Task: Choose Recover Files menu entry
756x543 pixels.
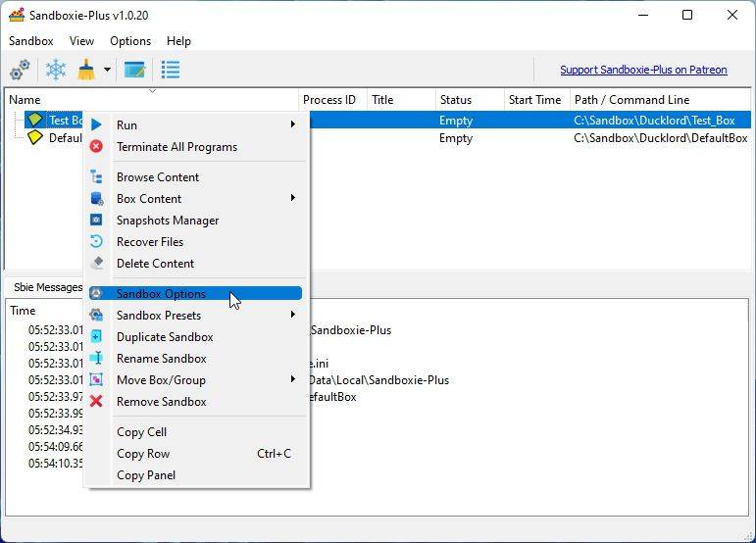Action: (x=196, y=242)
